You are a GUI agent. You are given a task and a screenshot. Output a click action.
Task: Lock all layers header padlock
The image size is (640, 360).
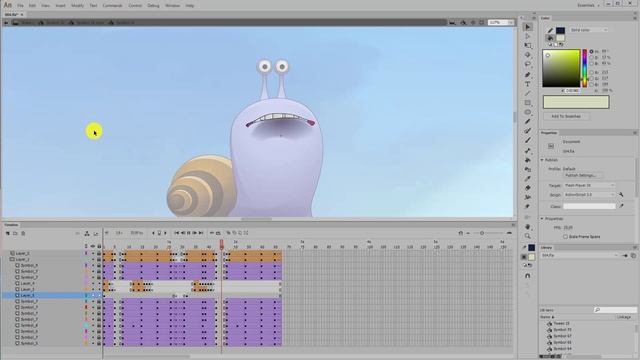[99, 247]
